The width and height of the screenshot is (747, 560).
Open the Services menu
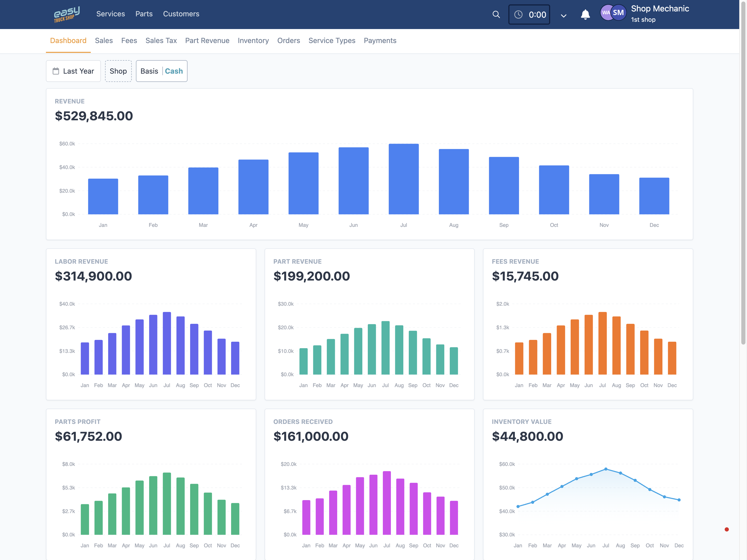click(110, 14)
